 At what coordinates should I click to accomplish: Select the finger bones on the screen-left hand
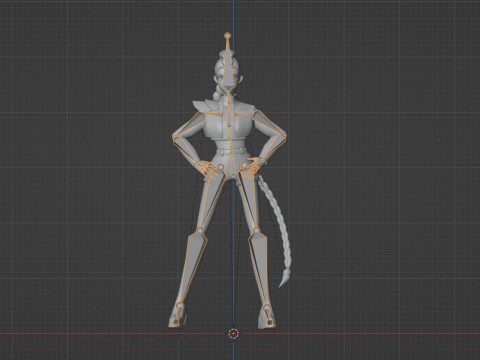coord(208,170)
